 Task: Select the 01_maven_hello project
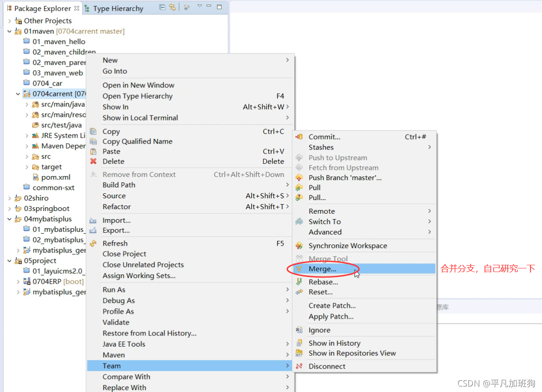(x=54, y=42)
